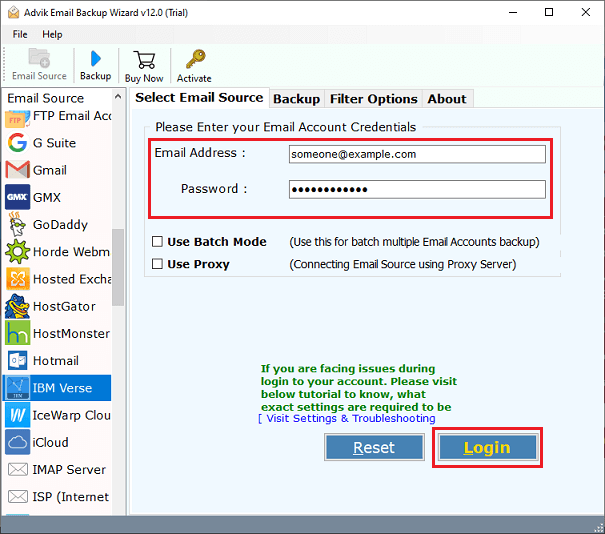Select the Gmail envelope icon
Image resolution: width=605 pixels, height=534 pixels.
click(x=17, y=170)
